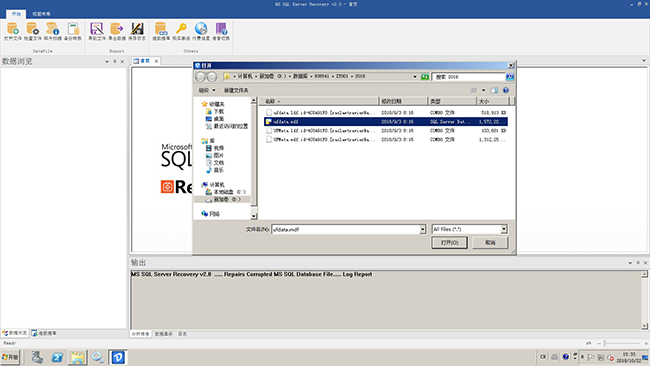Image resolution: width=650 pixels, height=366 pixels.
Task: Select the ufdata.ldf file in the list
Action: coord(323,112)
